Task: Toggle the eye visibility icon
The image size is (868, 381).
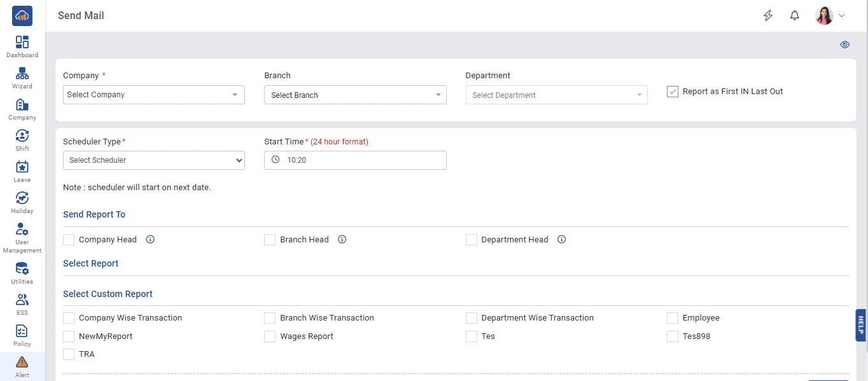Action: pos(844,45)
